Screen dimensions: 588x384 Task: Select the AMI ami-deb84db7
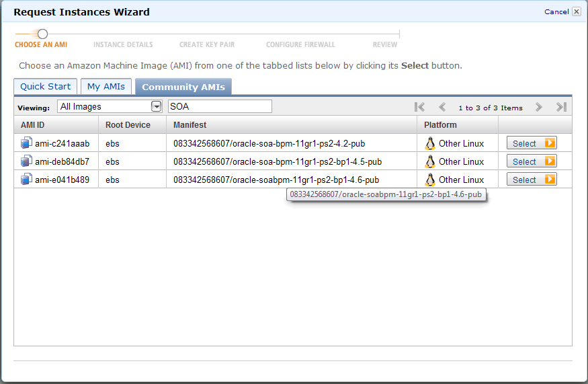click(x=531, y=161)
